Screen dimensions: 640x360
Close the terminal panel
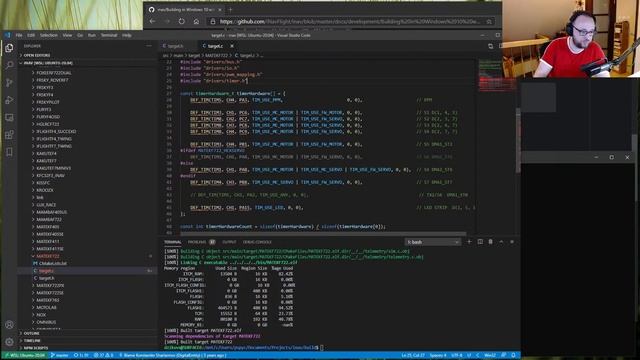[x=512, y=242]
